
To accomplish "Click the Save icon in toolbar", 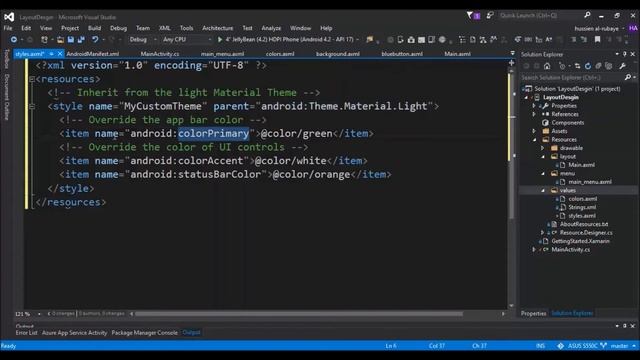I will (x=71, y=40).
